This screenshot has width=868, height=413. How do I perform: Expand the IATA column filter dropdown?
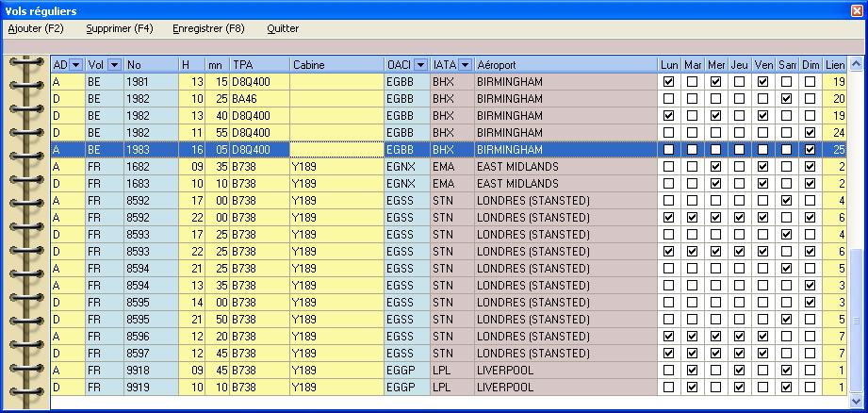coord(465,65)
